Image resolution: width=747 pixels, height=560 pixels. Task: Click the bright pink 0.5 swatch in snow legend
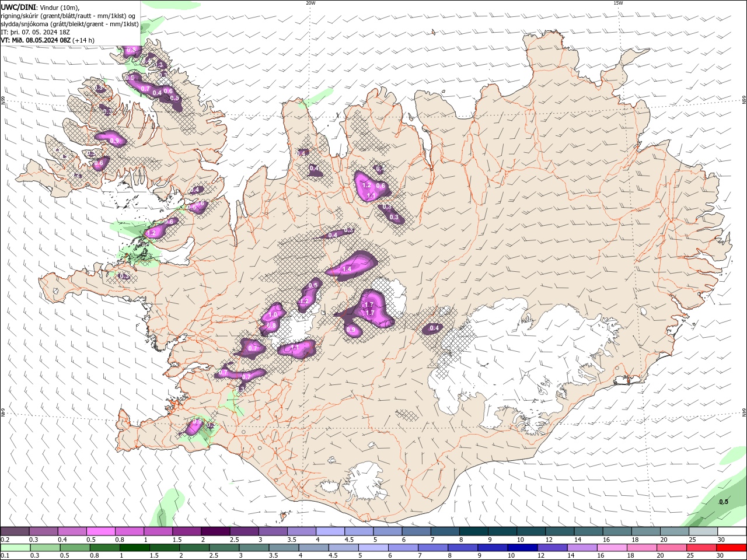(x=101, y=531)
